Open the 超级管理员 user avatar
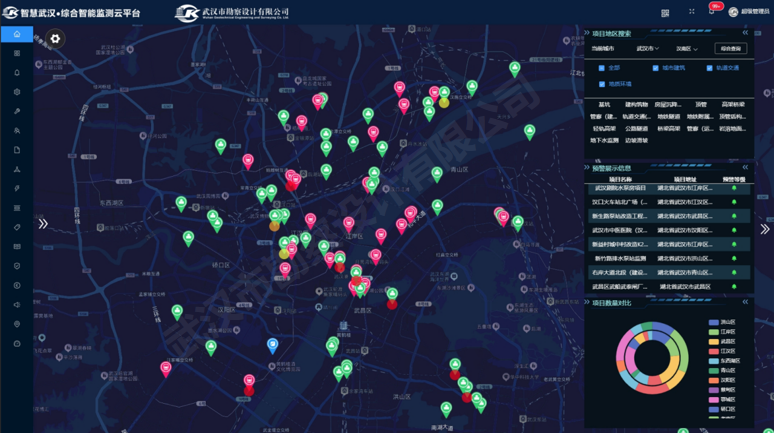This screenshot has height=433, width=774. [733, 12]
